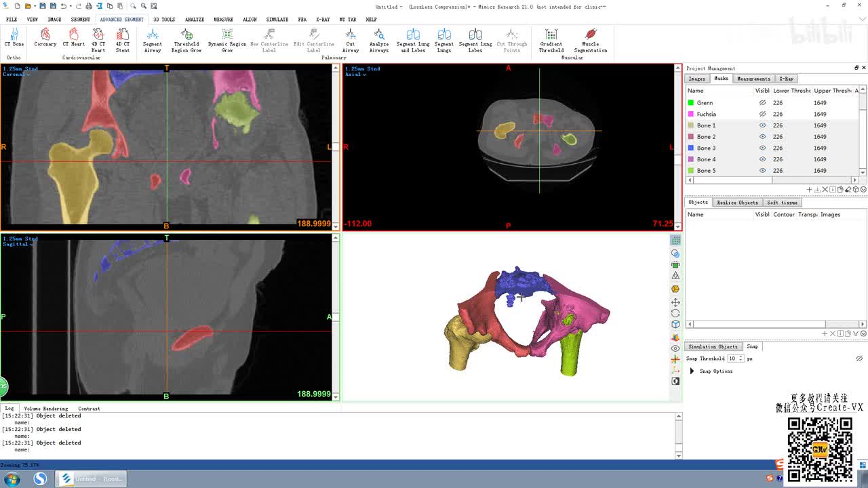This screenshot has width=868, height=488.
Task: Click the Grenn green color swatch
Action: point(691,103)
